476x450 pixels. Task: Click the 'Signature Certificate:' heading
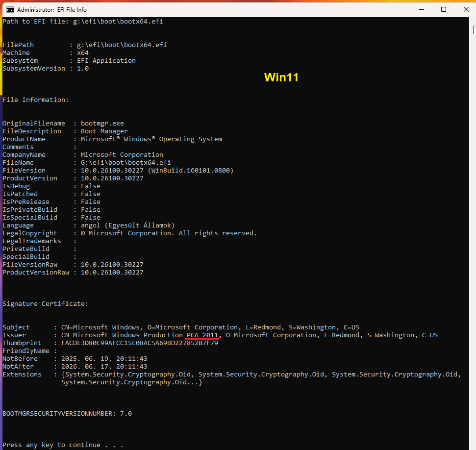pyautogui.click(x=45, y=304)
